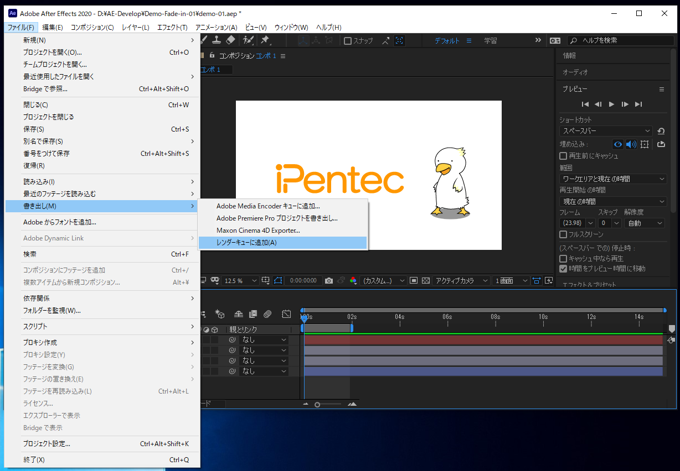Click the workspace sync settings icon
This screenshot has height=471, width=680.
(x=555, y=40)
